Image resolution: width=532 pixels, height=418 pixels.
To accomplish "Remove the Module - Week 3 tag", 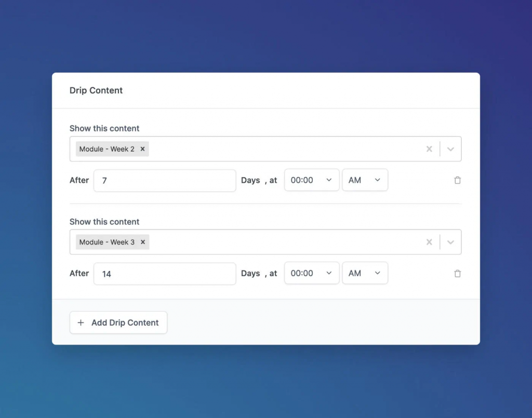I will (x=142, y=242).
